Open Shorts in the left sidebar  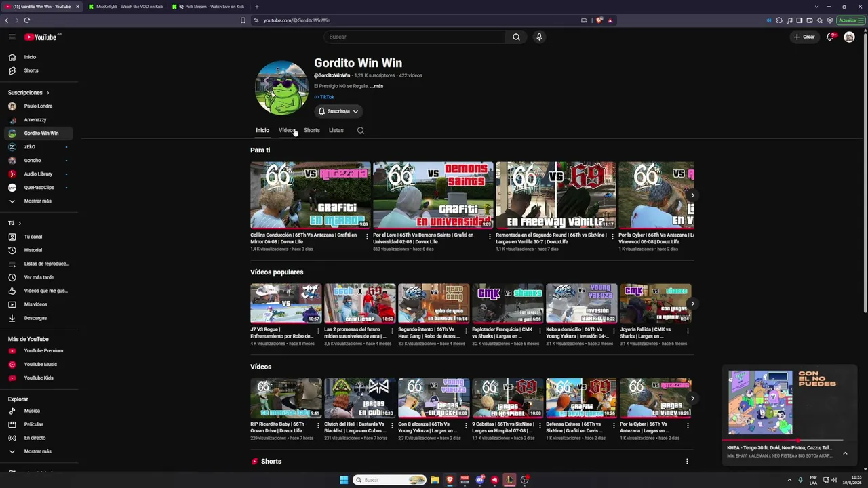[x=39, y=70]
